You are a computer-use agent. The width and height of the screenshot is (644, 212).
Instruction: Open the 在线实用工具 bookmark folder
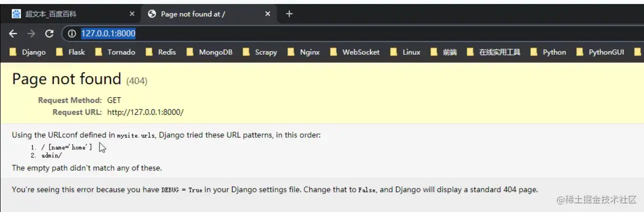(494, 52)
